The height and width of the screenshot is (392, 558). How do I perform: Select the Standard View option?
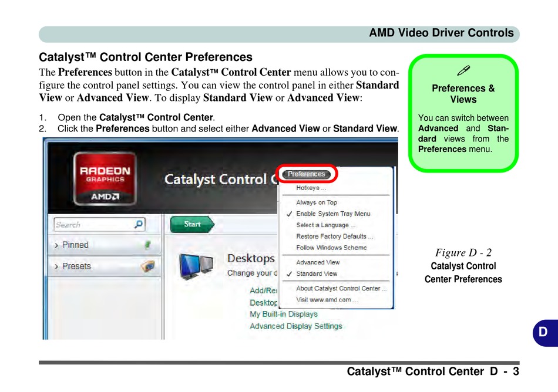317,273
